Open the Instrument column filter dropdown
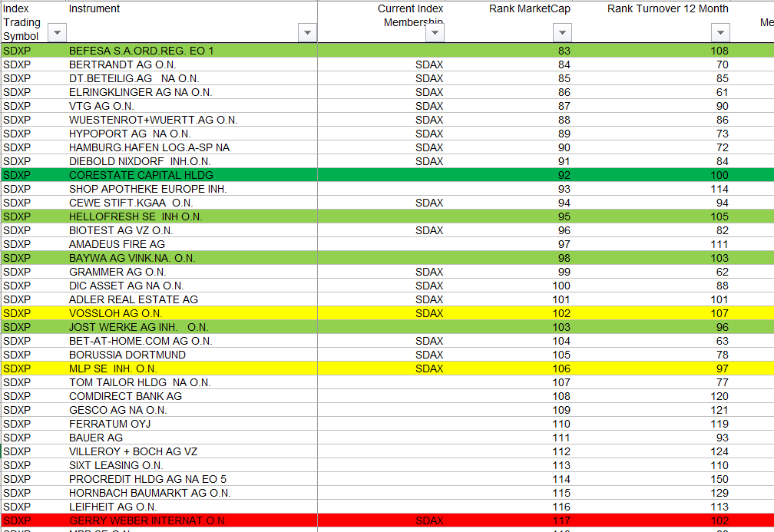The height and width of the screenshot is (532, 774). pos(307,32)
